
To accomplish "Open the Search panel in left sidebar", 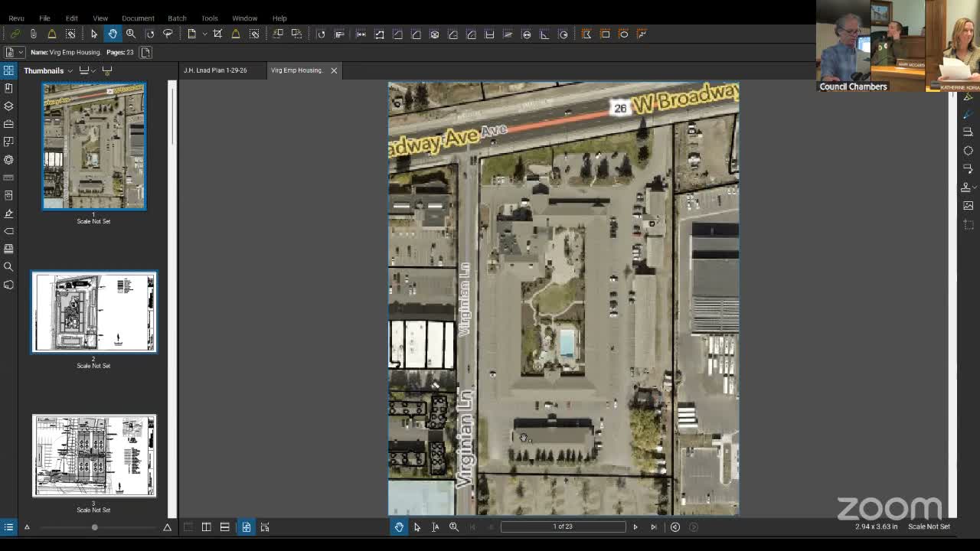I will pyautogui.click(x=8, y=266).
